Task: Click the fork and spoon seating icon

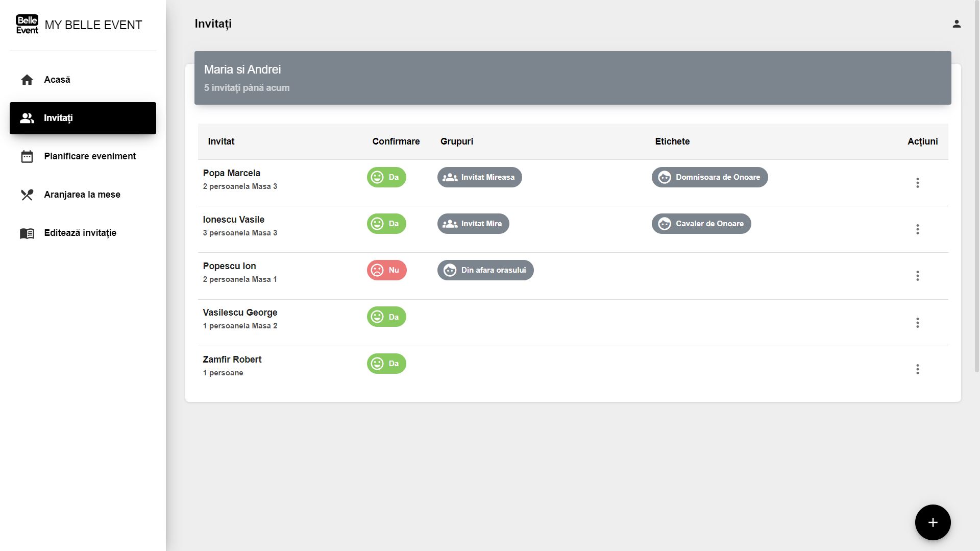Action: point(27,195)
